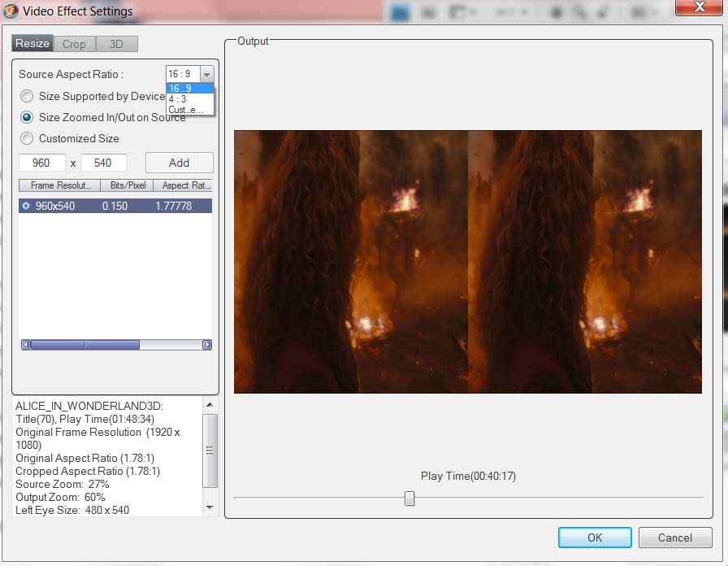Click down arrow of info panel scrollbar
728x566 pixels.
[x=210, y=507]
